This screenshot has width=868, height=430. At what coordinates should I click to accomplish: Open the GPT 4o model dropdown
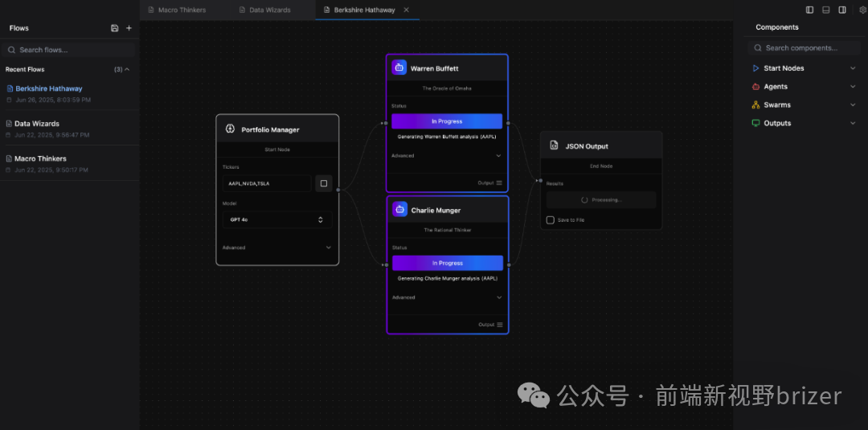click(x=277, y=219)
